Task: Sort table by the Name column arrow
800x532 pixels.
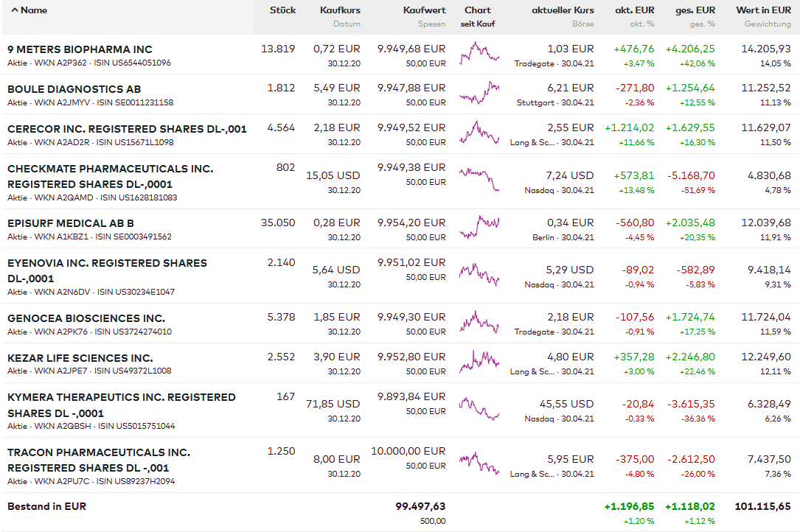Action: [15, 10]
